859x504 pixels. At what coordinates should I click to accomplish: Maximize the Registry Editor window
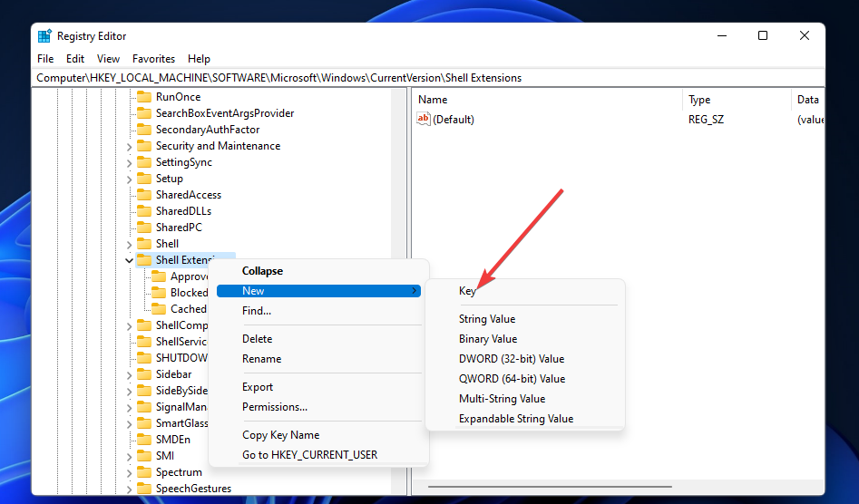tap(763, 35)
